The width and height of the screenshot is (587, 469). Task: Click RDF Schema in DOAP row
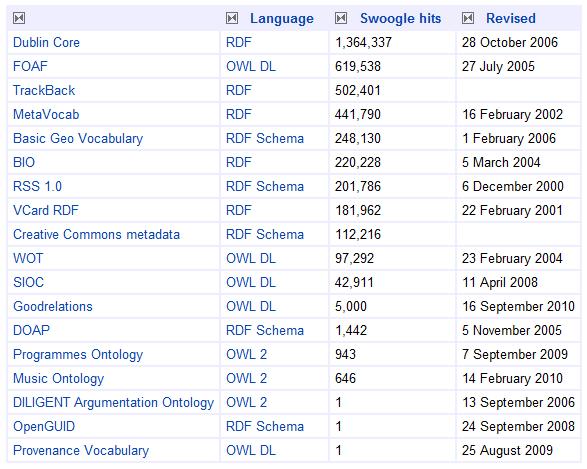[x=265, y=330]
